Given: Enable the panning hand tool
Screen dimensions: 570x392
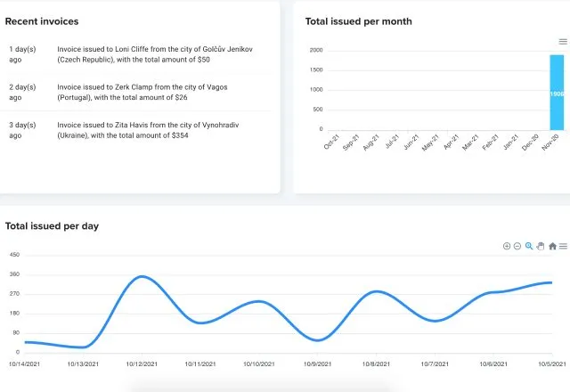Looking at the screenshot, I should tap(541, 246).
